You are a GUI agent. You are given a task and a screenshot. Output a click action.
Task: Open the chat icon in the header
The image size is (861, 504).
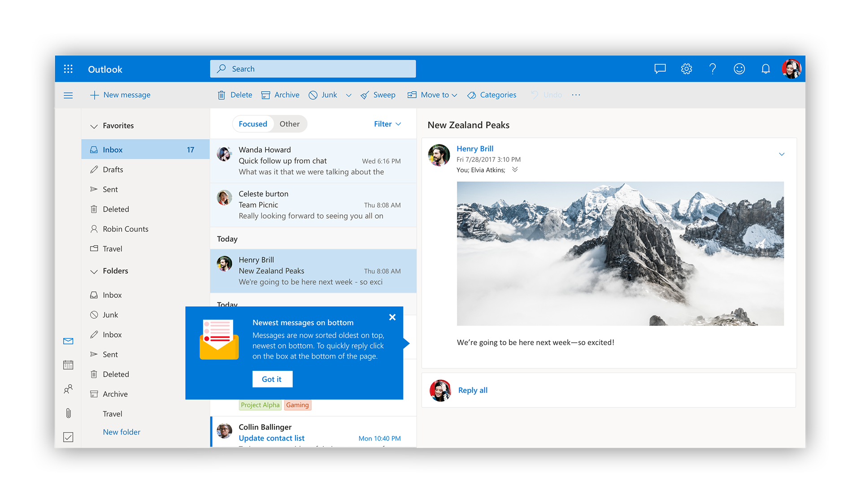coord(660,69)
